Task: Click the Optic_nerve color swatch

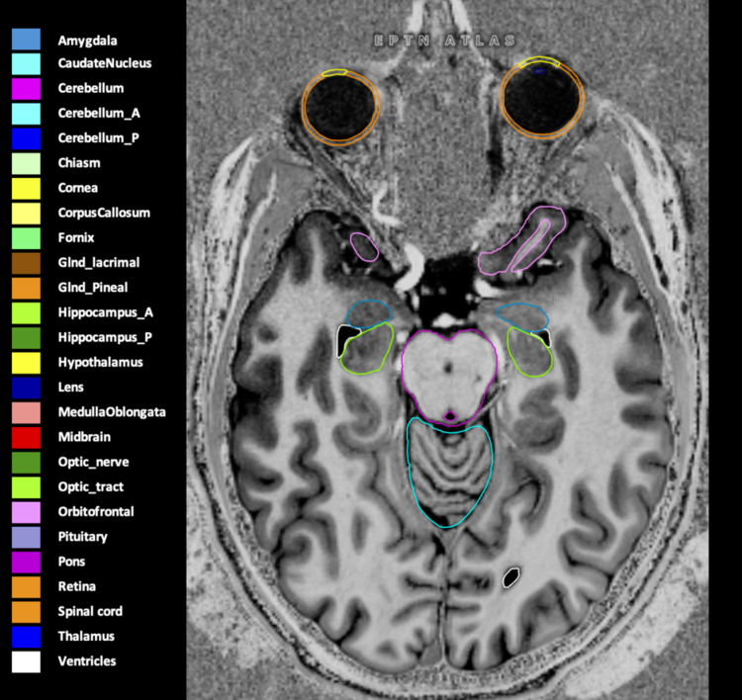Action: [26, 462]
